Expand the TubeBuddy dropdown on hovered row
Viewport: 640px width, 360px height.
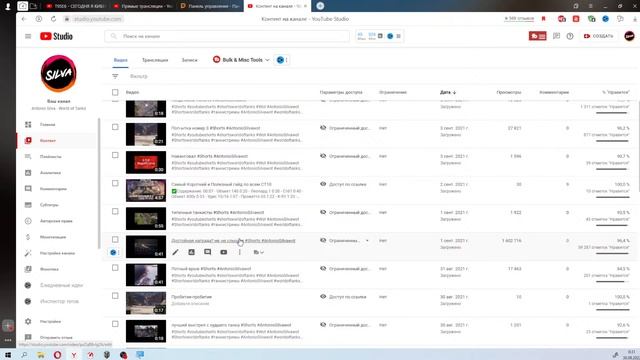pyautogui.click(x=258, y=252)
